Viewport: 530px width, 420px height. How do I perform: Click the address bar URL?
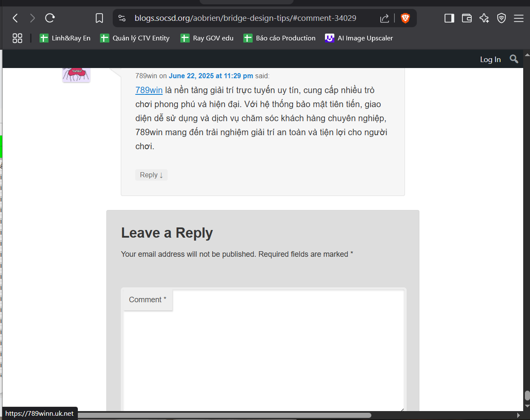245,18
